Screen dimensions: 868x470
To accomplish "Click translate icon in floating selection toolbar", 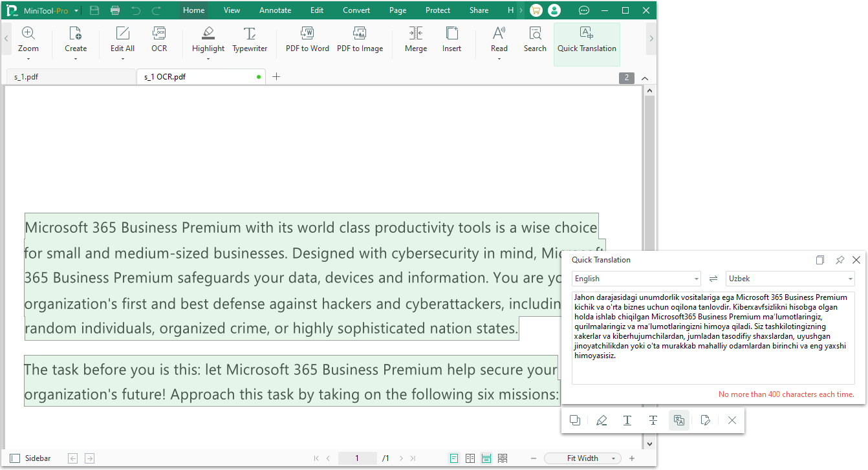I will 679,420.
